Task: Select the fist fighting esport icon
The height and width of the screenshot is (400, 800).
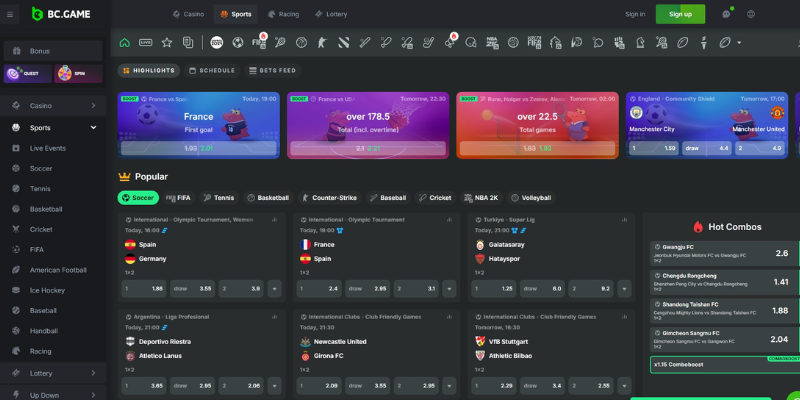Action: tap(619, 42)
